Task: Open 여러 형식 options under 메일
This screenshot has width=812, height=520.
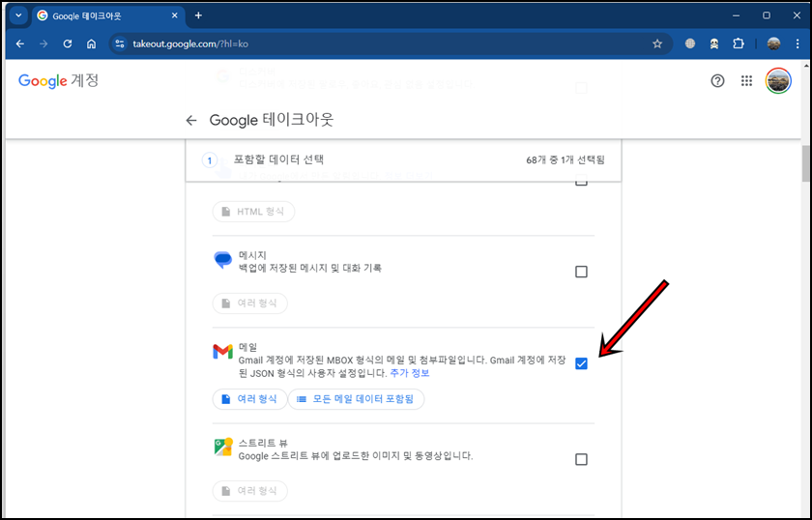Action: (x=249, y=399)
